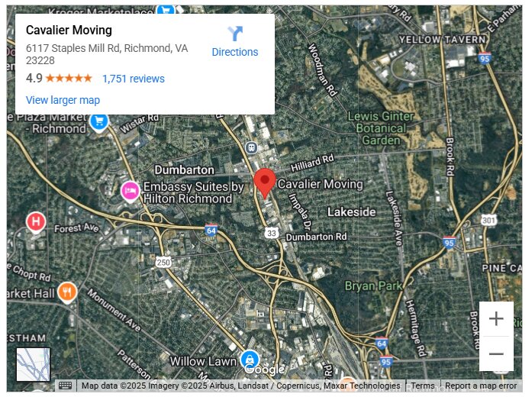
Task: Open the Terms link
Action: [x=423, y=386]
